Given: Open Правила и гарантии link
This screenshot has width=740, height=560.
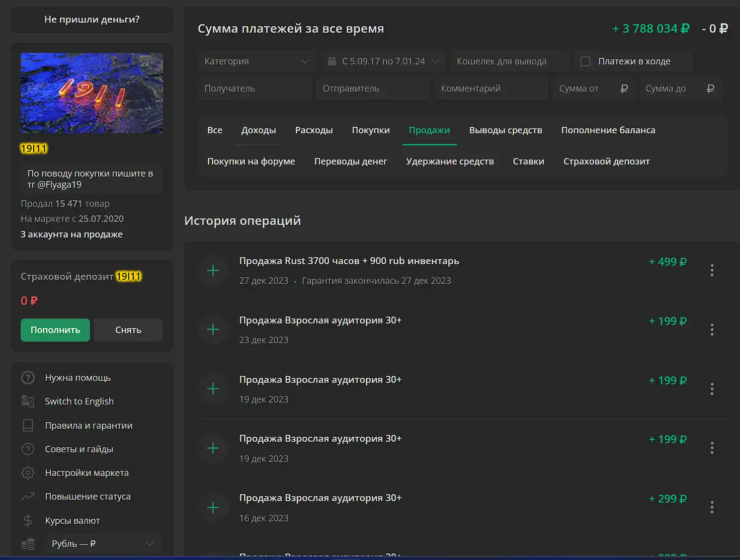Looking at the screenshot, I should (x=89, y=426).
